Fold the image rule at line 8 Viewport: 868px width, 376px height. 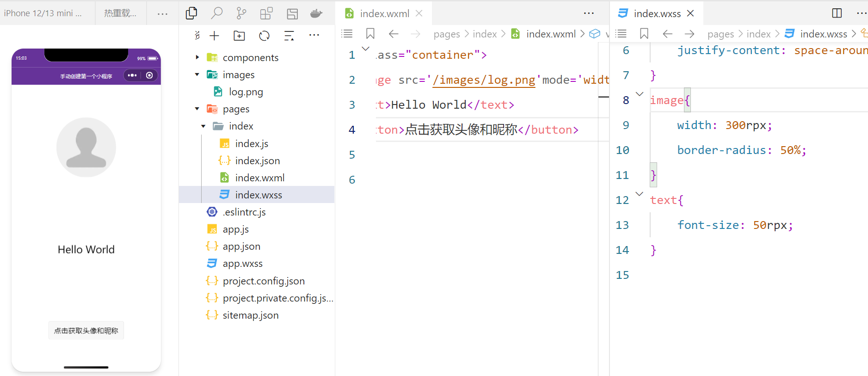pos(640,94)
